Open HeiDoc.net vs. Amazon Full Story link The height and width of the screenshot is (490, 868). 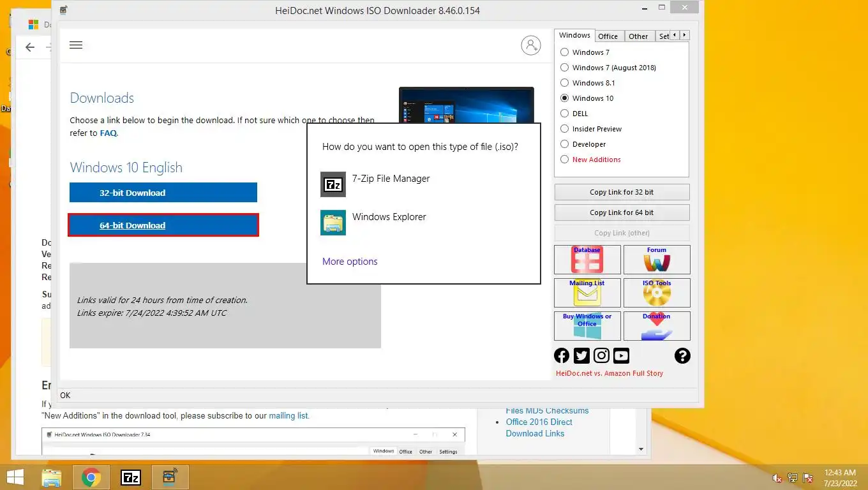point(610,374)
